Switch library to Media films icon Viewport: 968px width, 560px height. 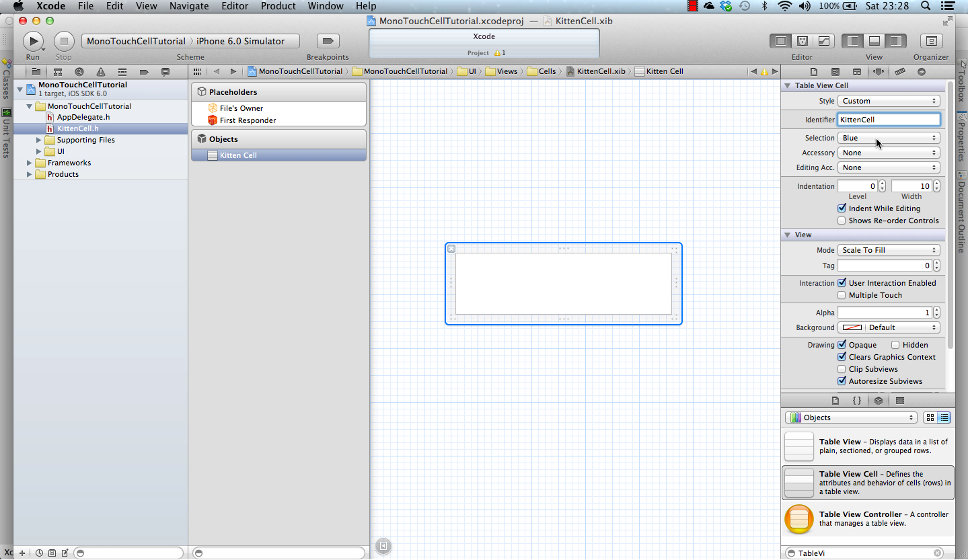(x=900, y=400)
